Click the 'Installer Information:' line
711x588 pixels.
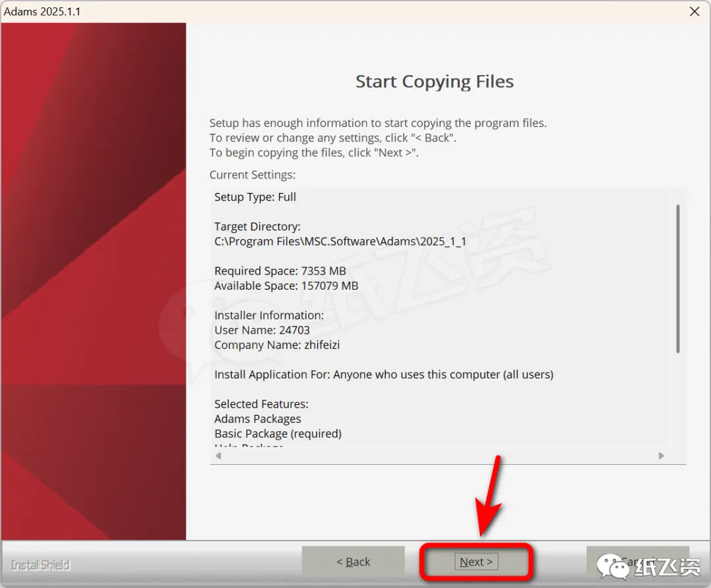point(269,315)
